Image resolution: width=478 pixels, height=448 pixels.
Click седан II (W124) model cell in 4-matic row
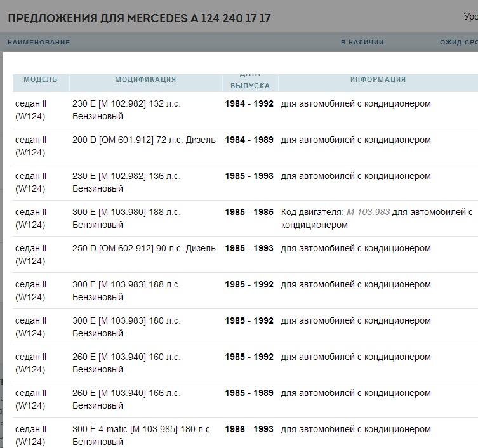coord(31,435)
